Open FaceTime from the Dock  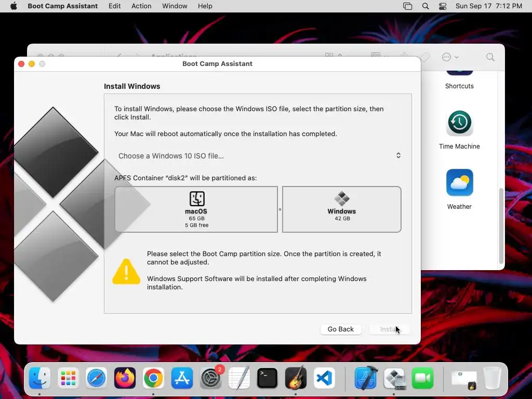pos(423,378)
